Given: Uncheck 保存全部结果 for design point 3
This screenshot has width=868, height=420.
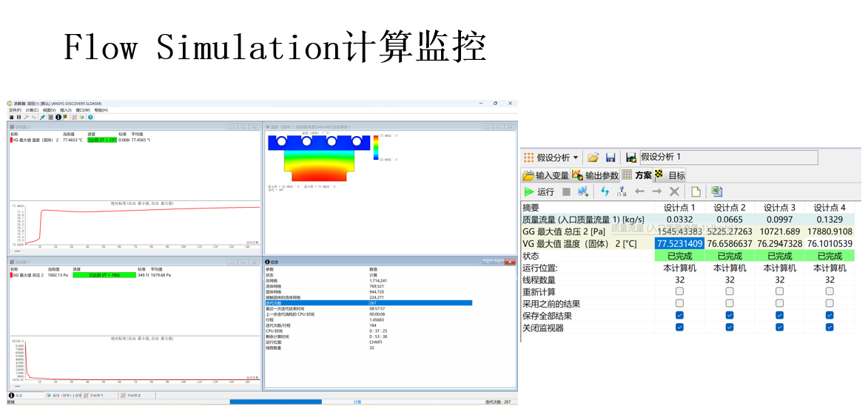Looking at the screenshot, I should click(x=780, y=316).
